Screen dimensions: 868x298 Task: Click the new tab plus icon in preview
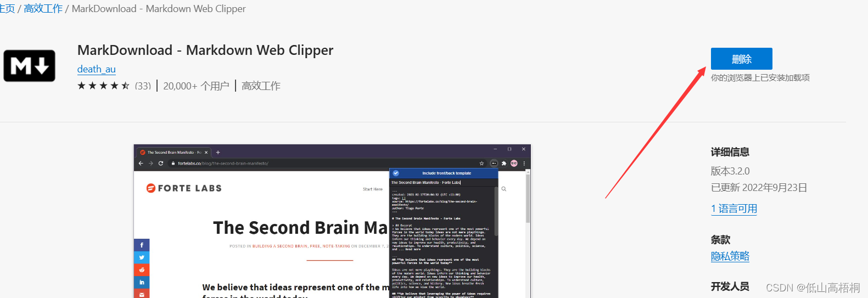point(218,152)
